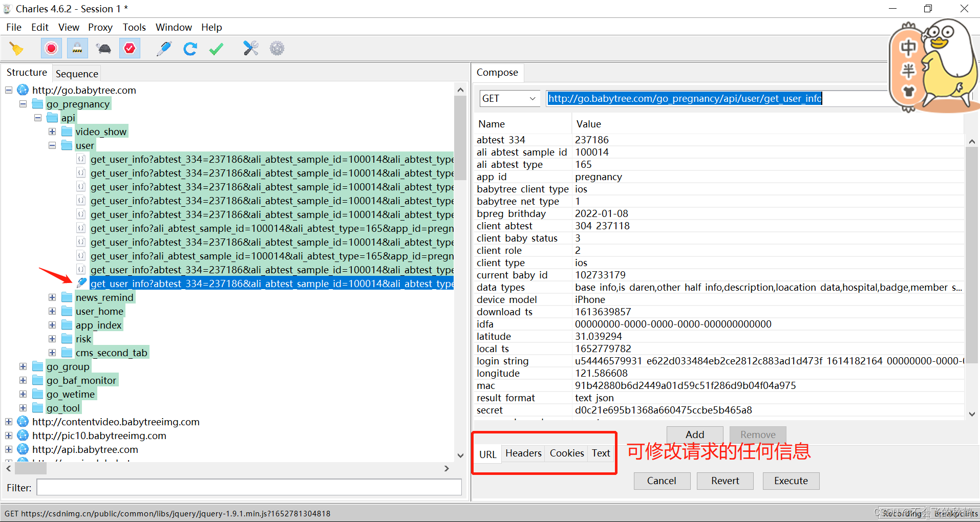This screenshot has width=980, height=522.
Task: Expand app_index folder
Action: tap(52, 325)
